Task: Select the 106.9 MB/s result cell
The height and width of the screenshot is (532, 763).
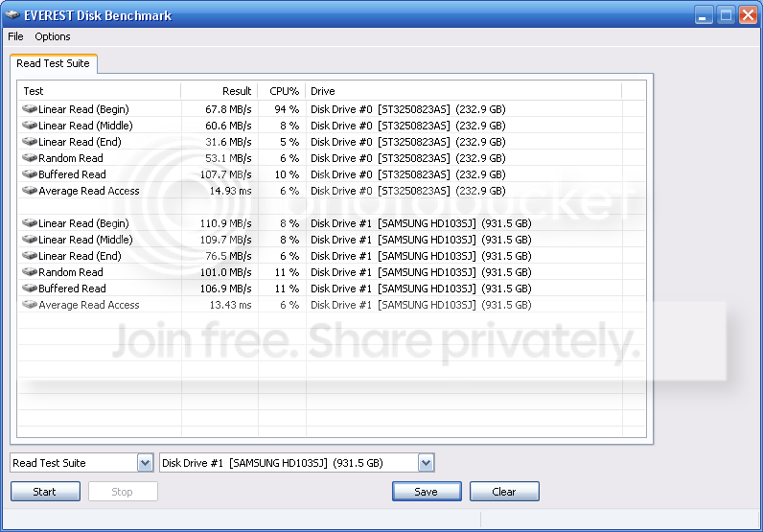Action: tap(226, 289)
